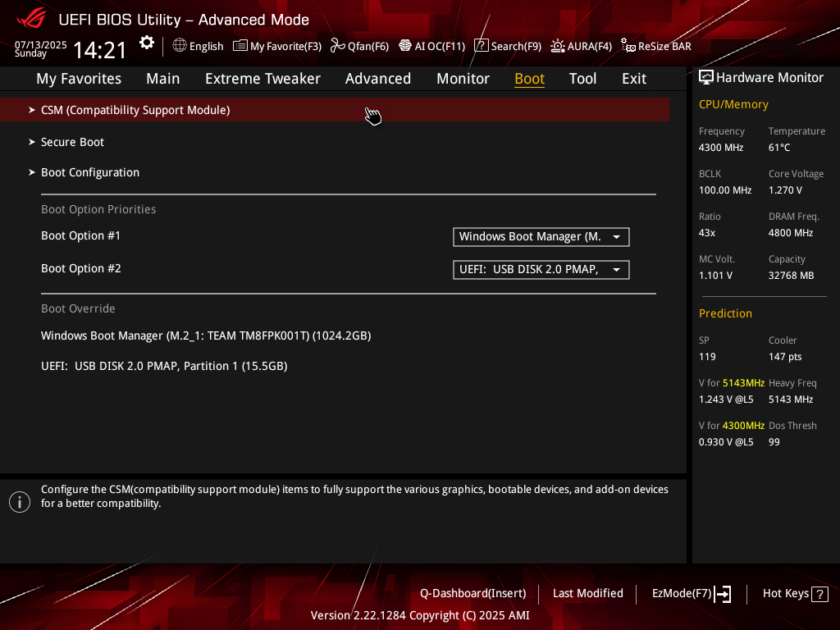The image size is (840, 630).
Task: Click the 1.270 V Core Voltage value
Action: (785, 190)
